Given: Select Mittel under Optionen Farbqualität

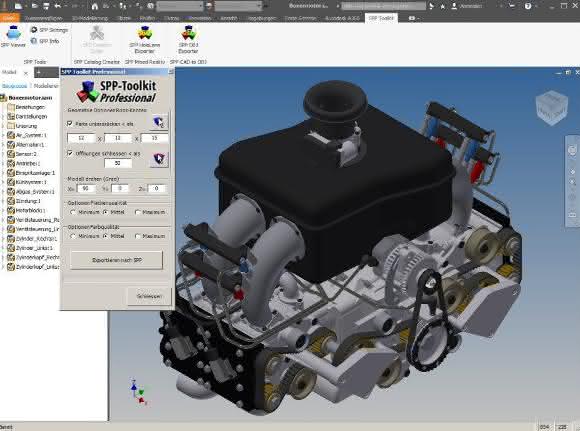Looking at the screenshot, I should pos(105,236).
